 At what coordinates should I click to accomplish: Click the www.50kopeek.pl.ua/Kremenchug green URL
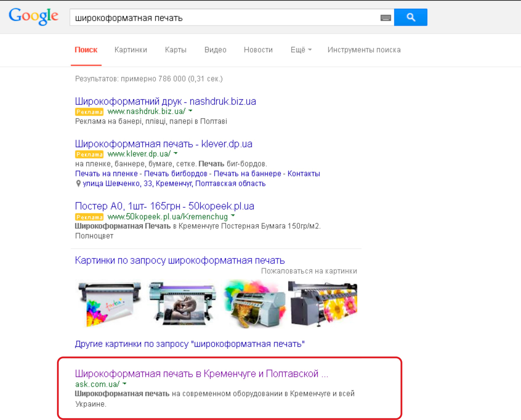[168, 217]
